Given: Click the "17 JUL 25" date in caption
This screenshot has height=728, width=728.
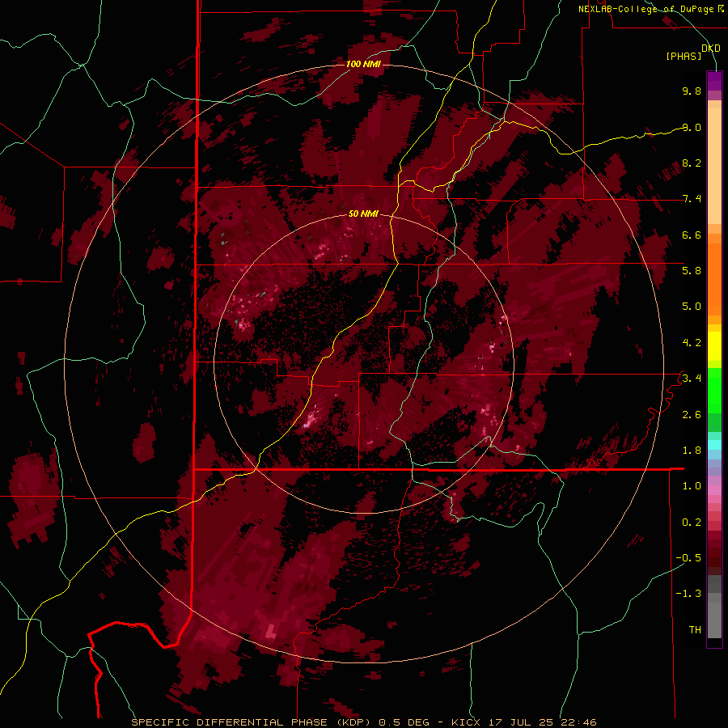Looking at the screenshot, I should tap(523, 722).
